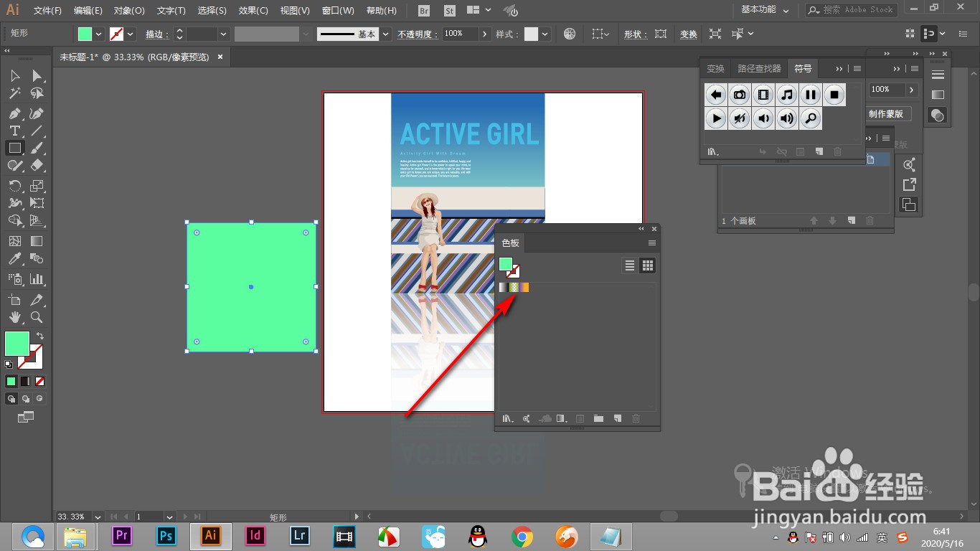Click the 描边 link in control bar
The image size is (980, 551).
tap(157, 34)
